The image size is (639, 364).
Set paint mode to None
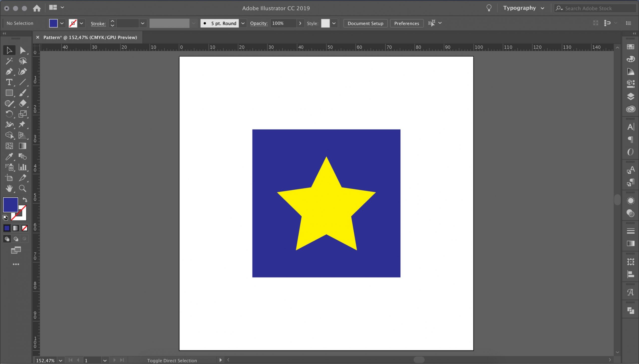point(24,228)
